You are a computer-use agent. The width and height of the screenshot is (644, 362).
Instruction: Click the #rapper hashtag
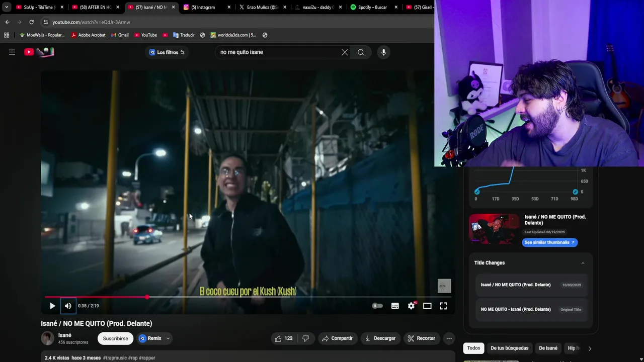tap(147, 358)
